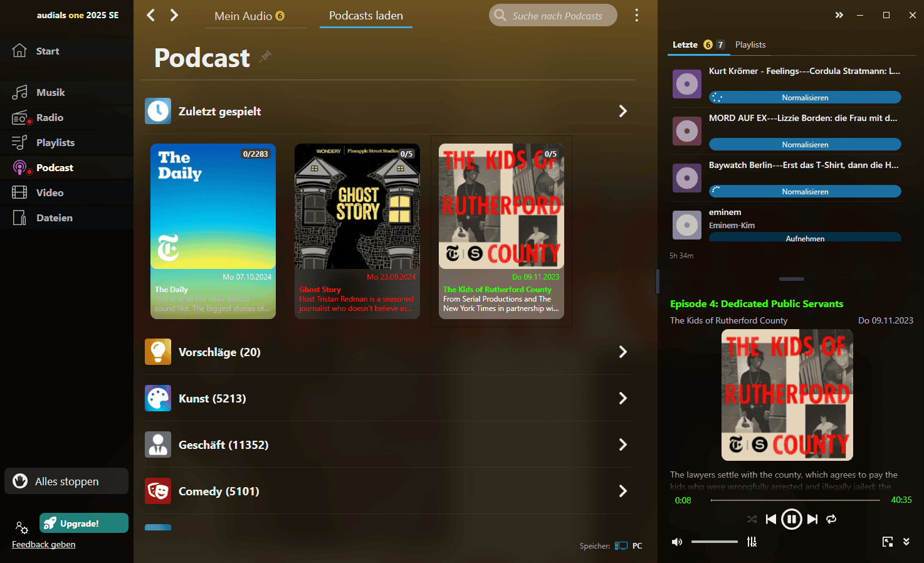Mute audio with the speaker icon
Screen dimensions: 924x563
[677, 542]
